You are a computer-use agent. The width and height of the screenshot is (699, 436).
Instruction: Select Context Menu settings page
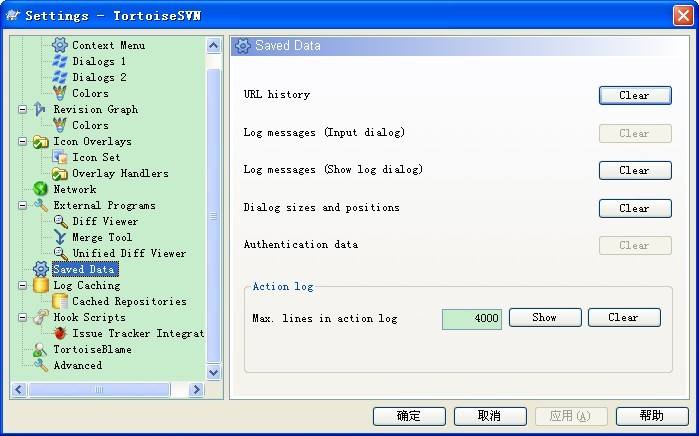(x=108, y=45)
